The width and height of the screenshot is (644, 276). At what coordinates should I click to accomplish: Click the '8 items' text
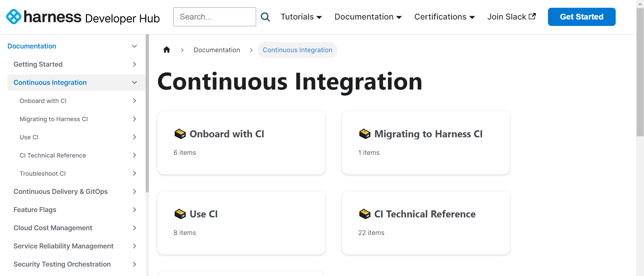pyautogui.click(x=185, y=233)
